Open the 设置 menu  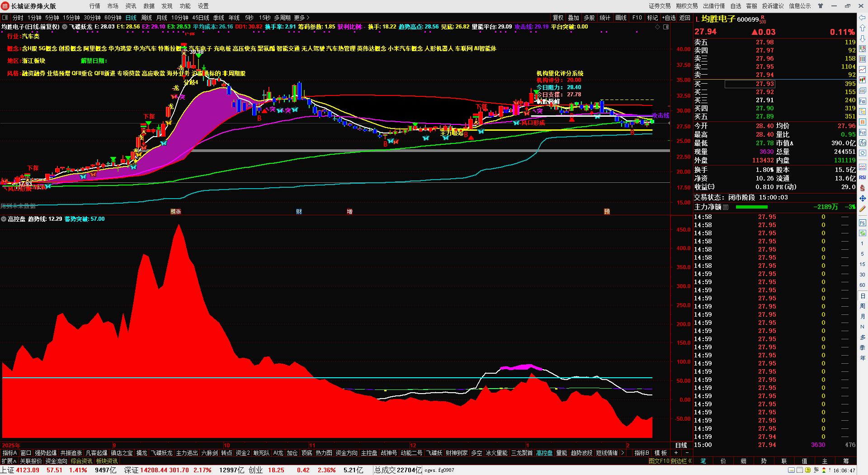point(203,6)
